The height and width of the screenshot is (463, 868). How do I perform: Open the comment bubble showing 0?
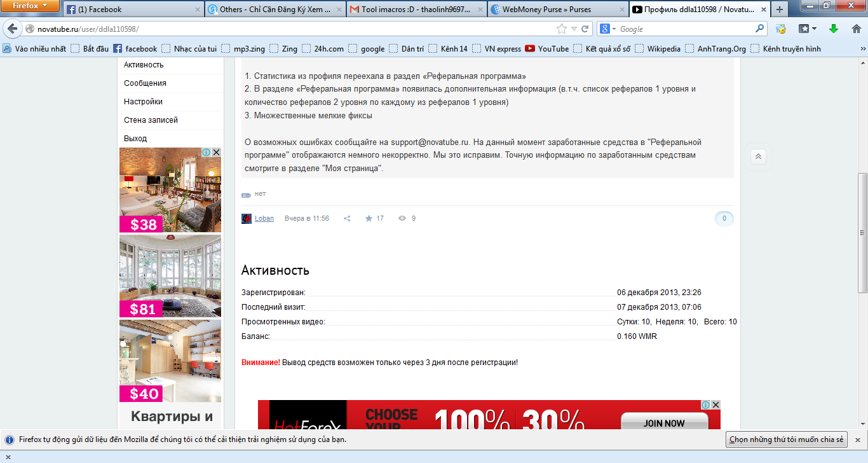[x=724, y=218]
